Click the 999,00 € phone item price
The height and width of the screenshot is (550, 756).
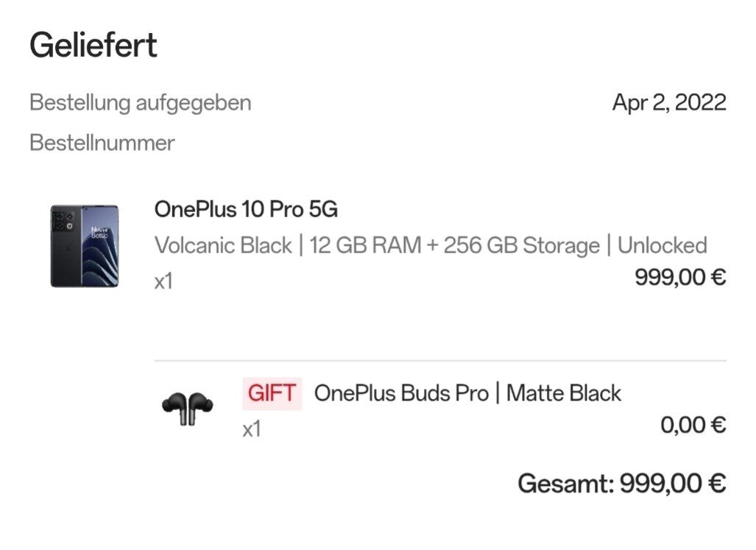point(679,278)
